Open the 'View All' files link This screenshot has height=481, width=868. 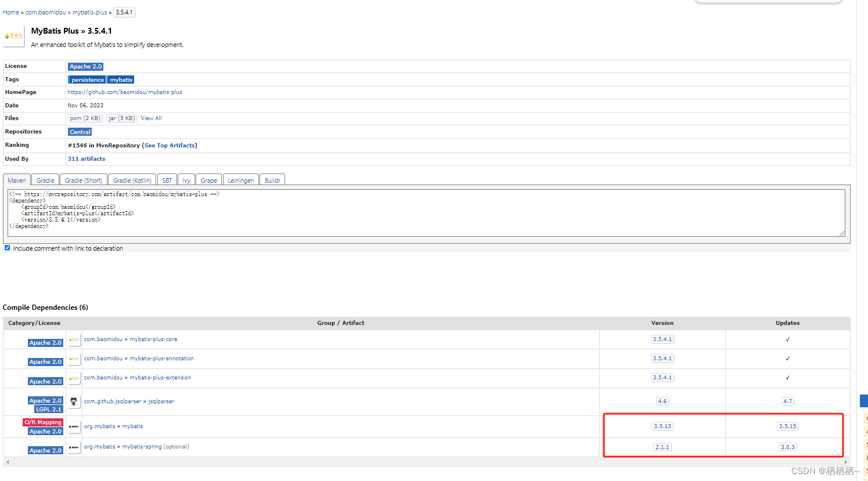(150, 118)
